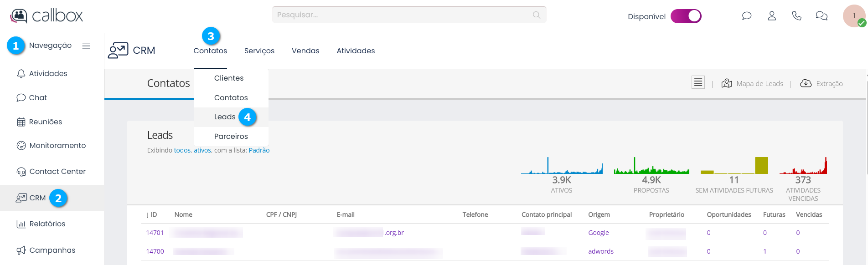The height and width of the screenshot is (265, 868).
Task: Click the phone icon in top bar
Action: click(796, 16)
